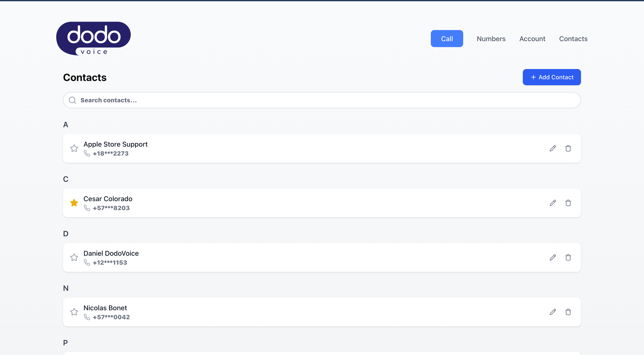
Task: Click the magnifier icon in search bar
Action: (x=72, y=100)
